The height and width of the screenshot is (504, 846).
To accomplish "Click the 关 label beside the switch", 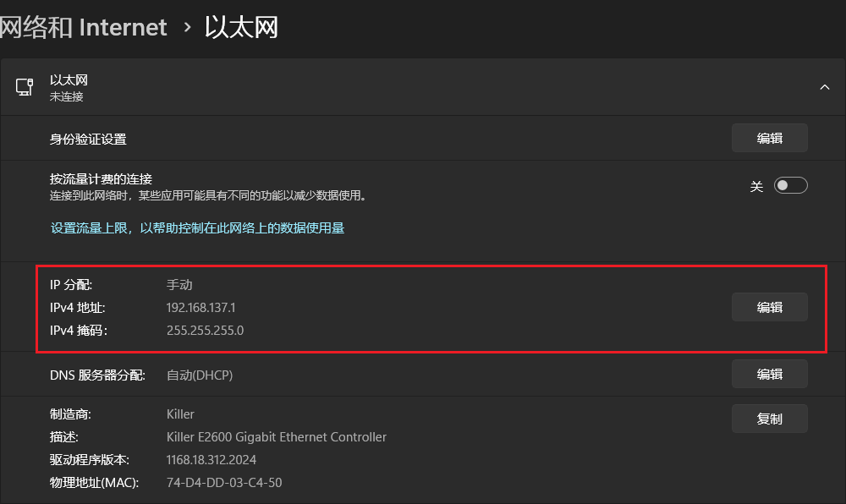I will pyautogui.click(x=756, y=187).
